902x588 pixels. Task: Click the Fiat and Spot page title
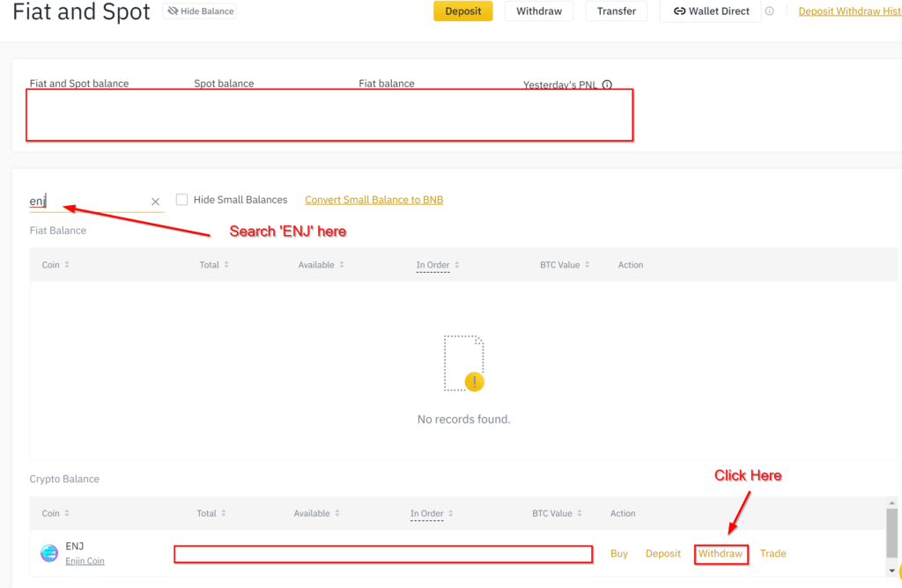pos(81,11)
